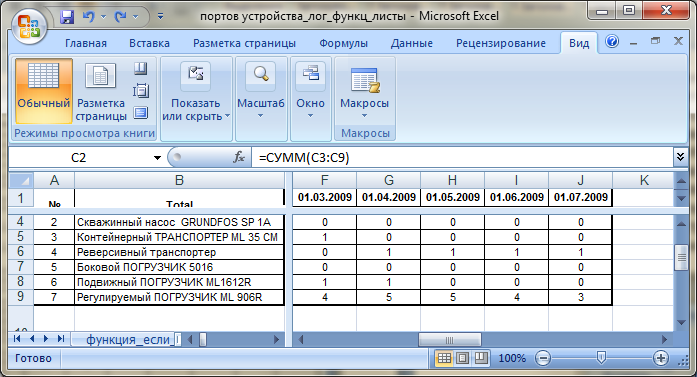Go to last sheet navigation arrow
Image resolution: width=697 pixels, height=377 pixels.
click(x=60, y=339)
